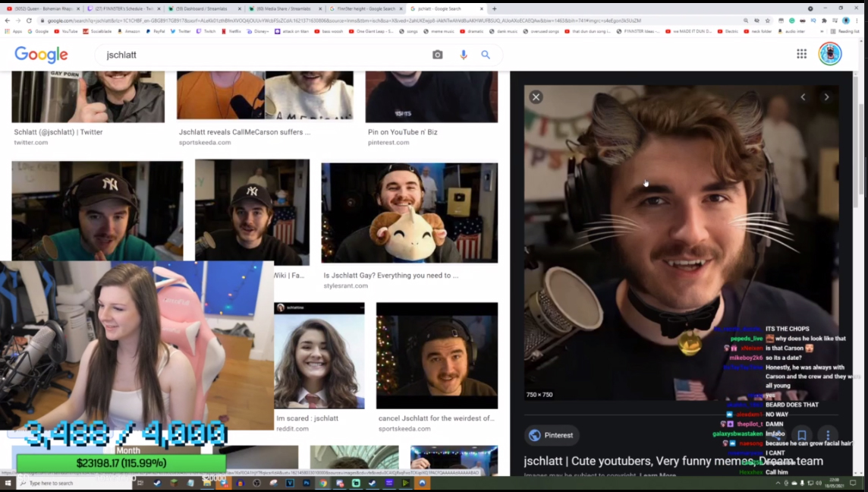
Task: Select the long-haired portrait thumbnail above 'Im scared'
Action: coord(319,355)
